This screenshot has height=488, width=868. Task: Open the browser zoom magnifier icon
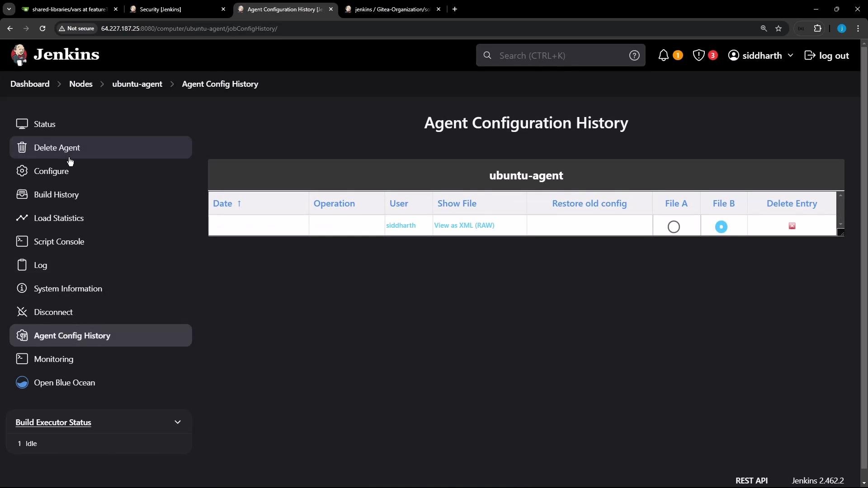pyautogui.click(x=764, y=28)
